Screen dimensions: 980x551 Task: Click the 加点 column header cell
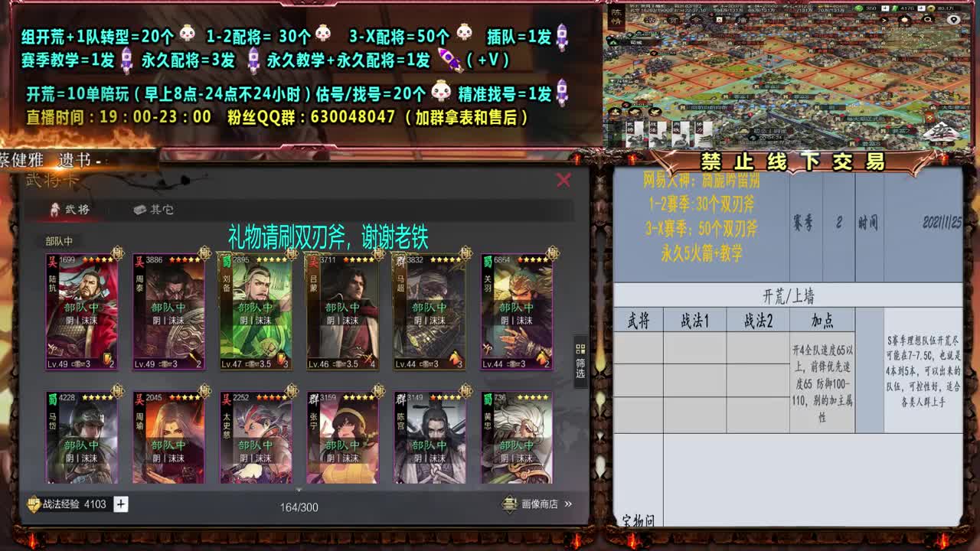822,320
